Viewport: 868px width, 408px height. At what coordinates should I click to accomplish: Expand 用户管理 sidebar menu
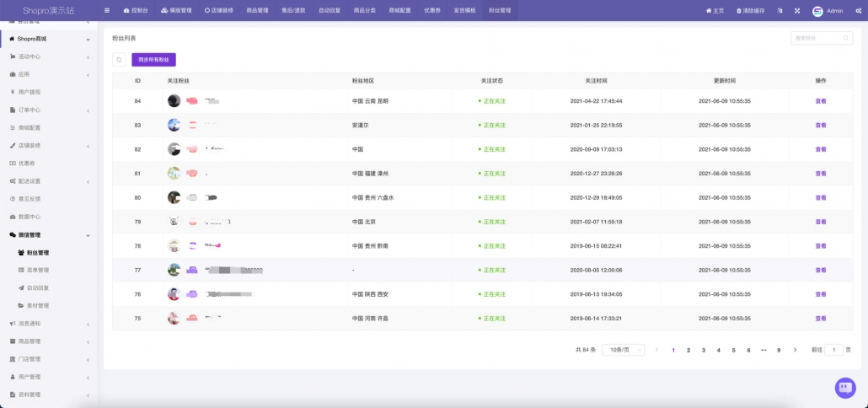50,377
